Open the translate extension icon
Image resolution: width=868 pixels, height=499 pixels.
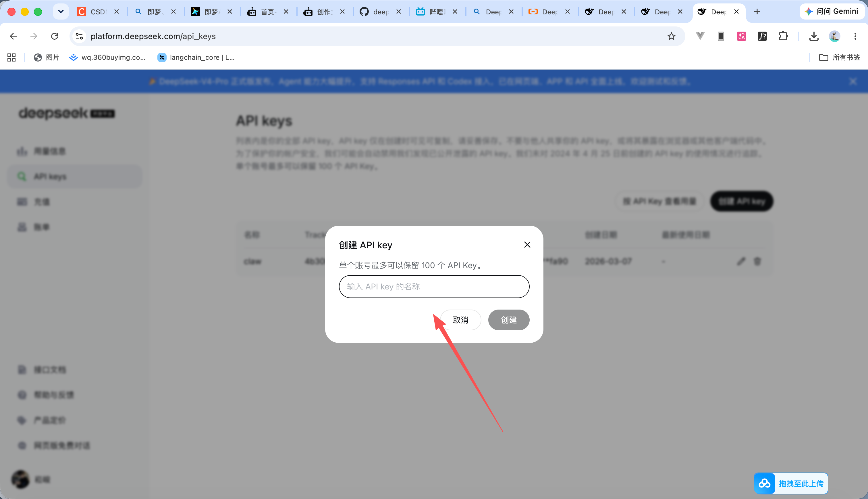(x=742, y=36)
